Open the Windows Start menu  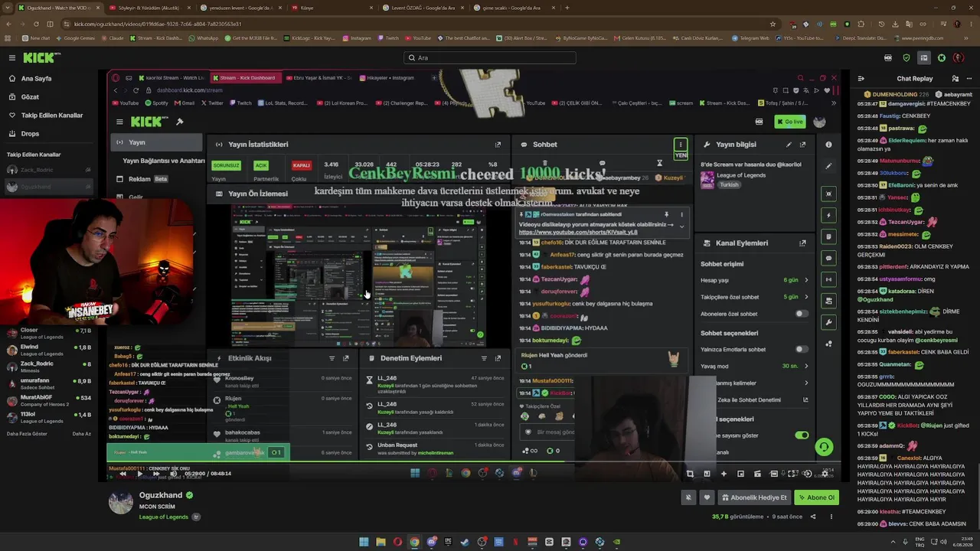364,542
